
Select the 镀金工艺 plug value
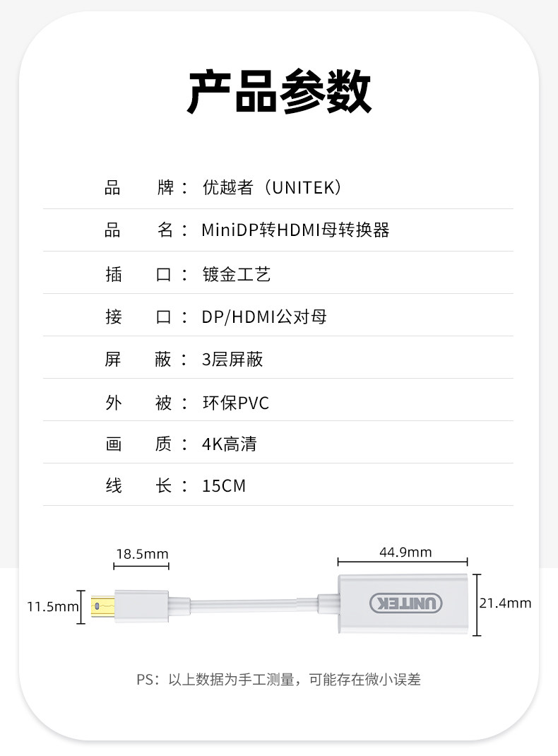coord(236,274)
